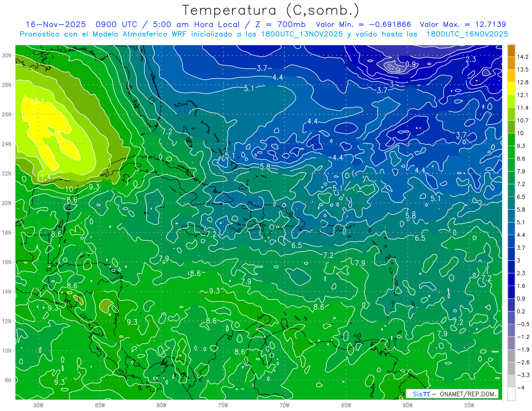Click the "14.2" color bar label
The image size is (532, 411).
point(522,57)
